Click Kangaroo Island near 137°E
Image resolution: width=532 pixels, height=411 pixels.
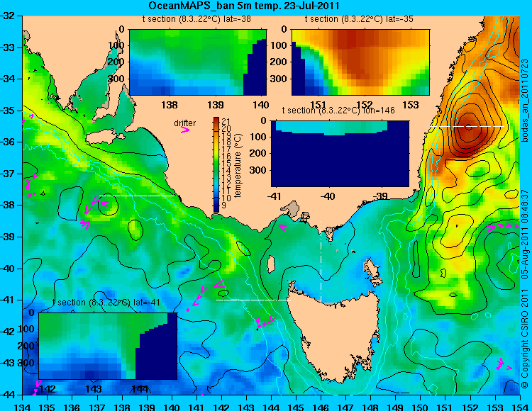pyautogui.click(x=104, y=138)
